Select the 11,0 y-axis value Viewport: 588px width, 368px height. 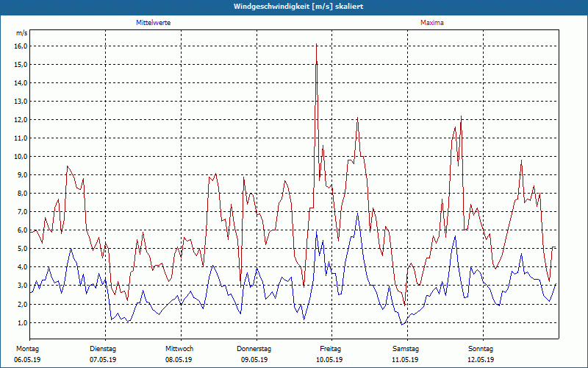(21, 138)
